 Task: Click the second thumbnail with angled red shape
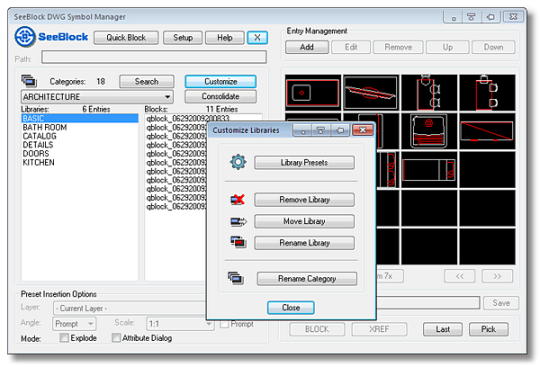tap(371, 92)
